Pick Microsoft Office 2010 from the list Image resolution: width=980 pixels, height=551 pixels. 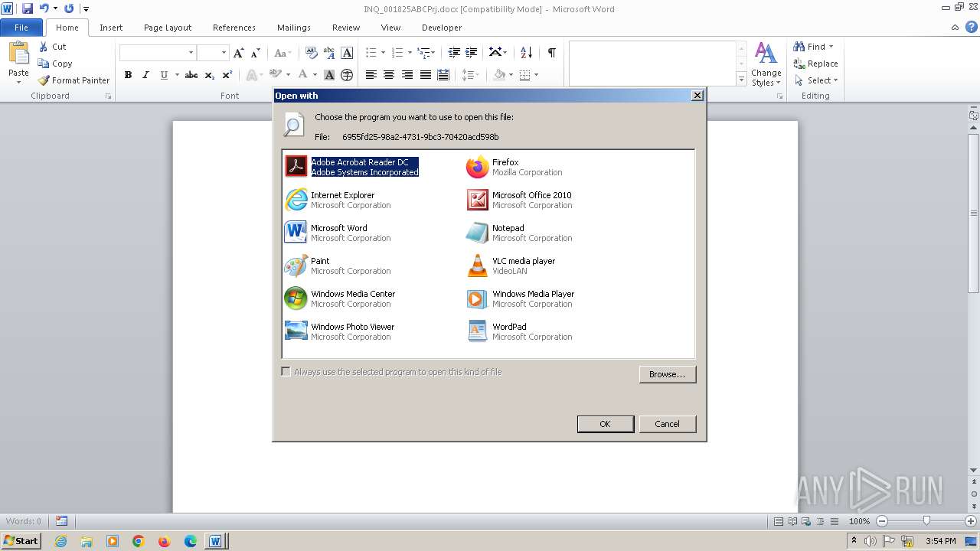pos(519,200)
